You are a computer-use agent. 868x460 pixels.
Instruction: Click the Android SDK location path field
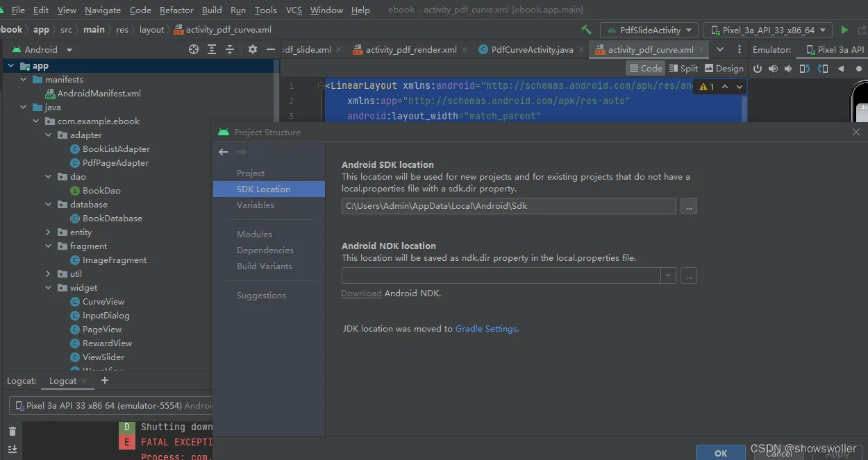(508, 206)
